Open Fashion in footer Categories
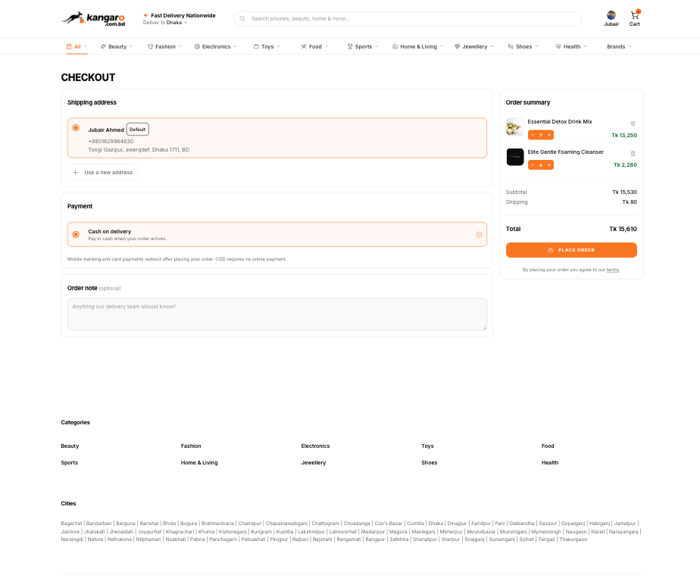Screen dimensions: 700x588 (x=191, y=446)
